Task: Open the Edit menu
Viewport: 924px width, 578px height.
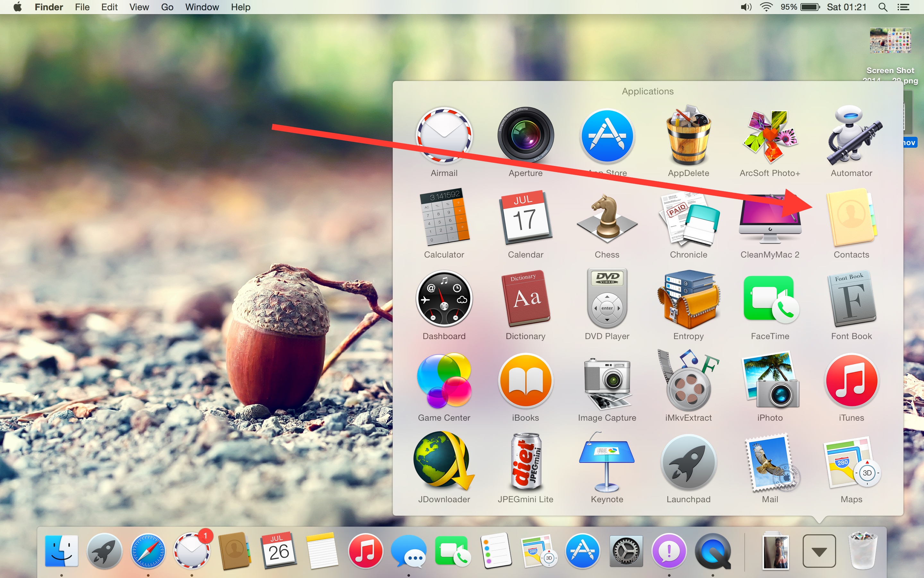Action: [x=109, y=7]
